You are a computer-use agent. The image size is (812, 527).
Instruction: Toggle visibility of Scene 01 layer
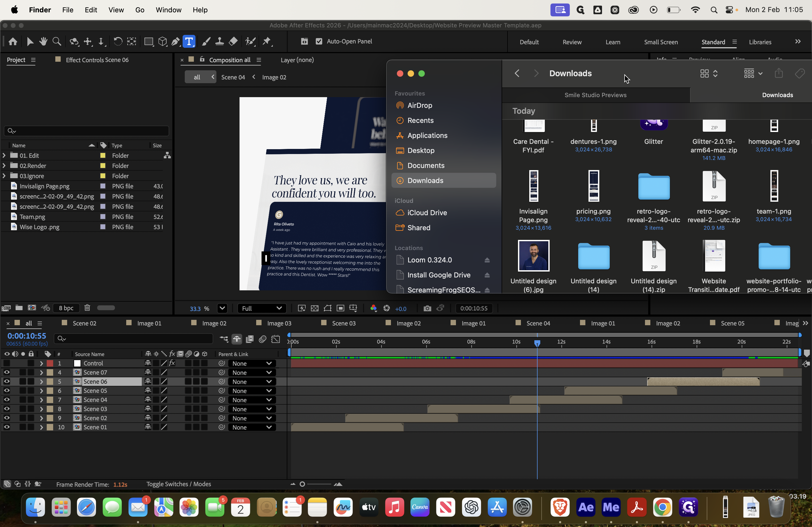click(x=6, y=427)
